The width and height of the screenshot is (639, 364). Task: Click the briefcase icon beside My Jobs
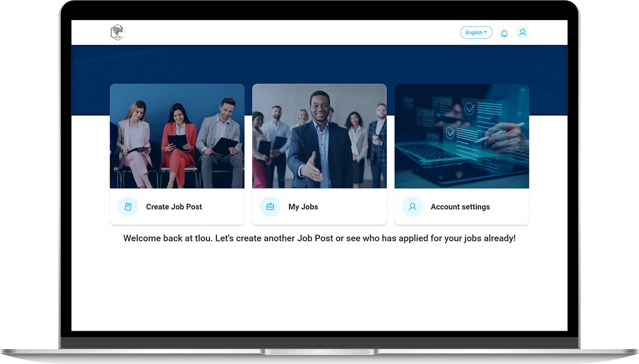[270, 207]
